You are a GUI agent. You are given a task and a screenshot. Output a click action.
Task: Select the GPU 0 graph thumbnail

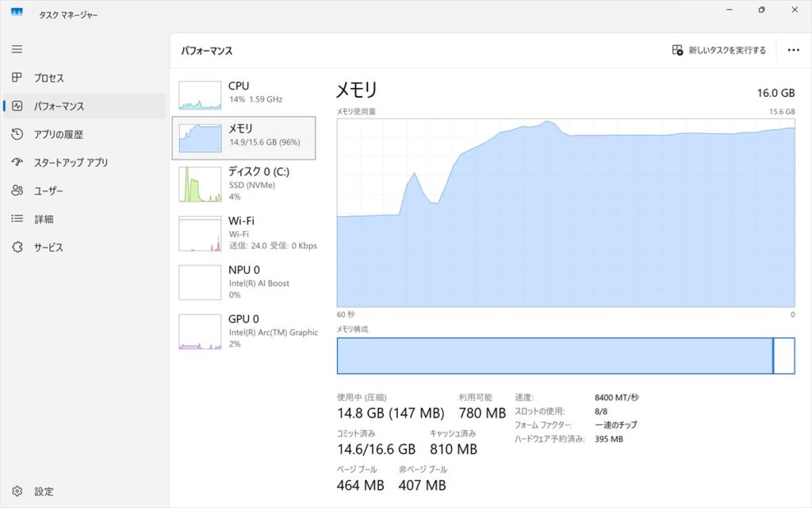click(x=200, y=332)
